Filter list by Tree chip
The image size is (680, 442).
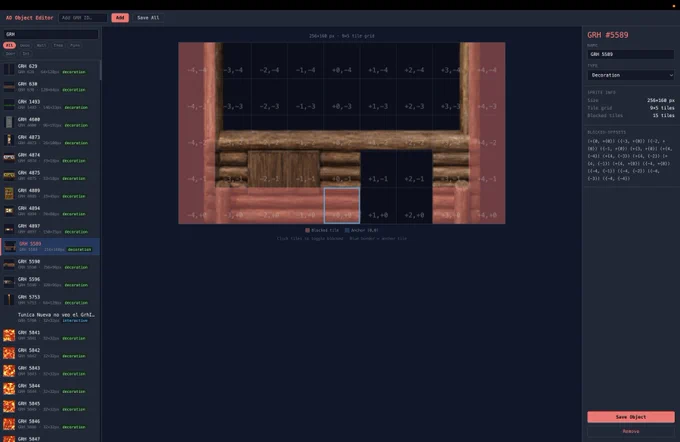coord(58,45)
